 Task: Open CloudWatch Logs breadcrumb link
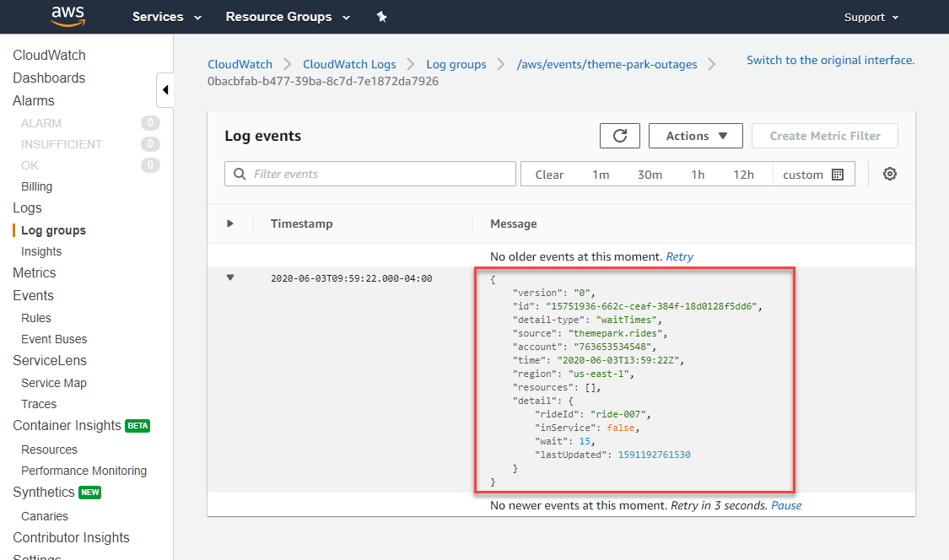coord(349,64)
